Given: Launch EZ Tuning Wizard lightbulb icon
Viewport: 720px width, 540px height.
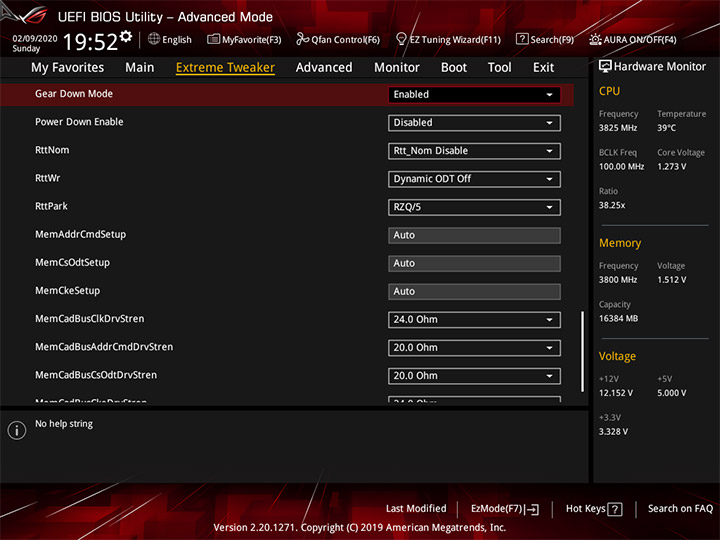Looking at the screenshot, I should click(401, 39).
